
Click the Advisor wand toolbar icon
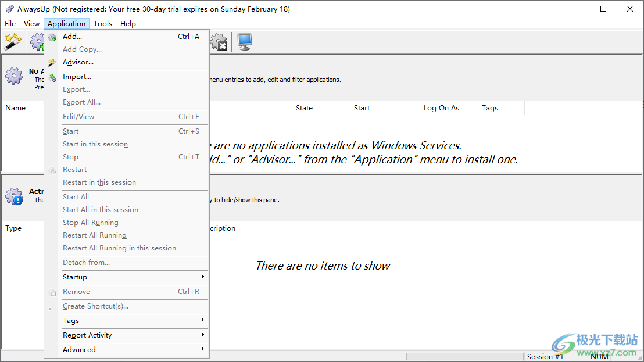pyautogui.click(x=13, y=41)
